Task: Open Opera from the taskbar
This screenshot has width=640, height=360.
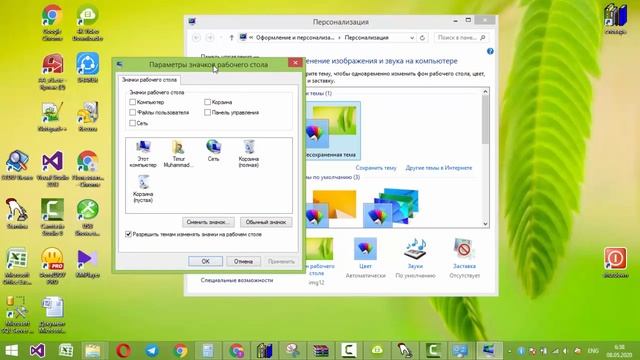Action: 123,351
